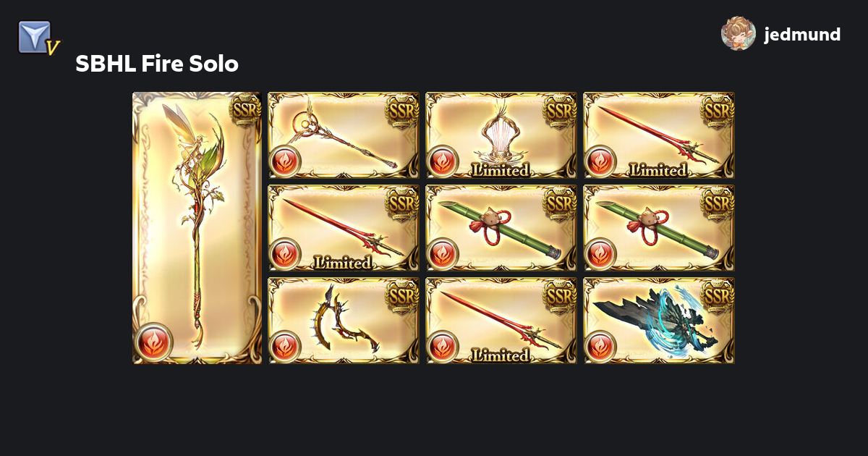Screen dimensions: 868x456
Task: Select the SBHL Fire Solo title
Action: coord(157,64)
